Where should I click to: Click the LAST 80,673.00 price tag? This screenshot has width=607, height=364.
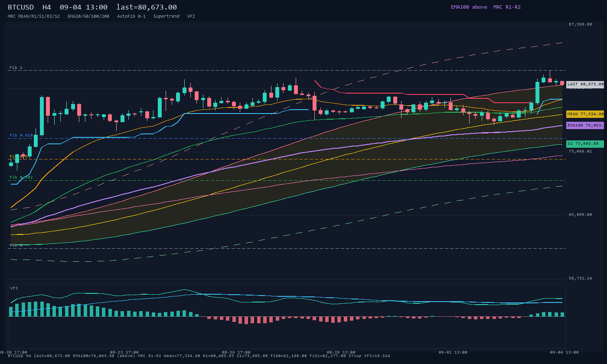(x=585, y=84)
